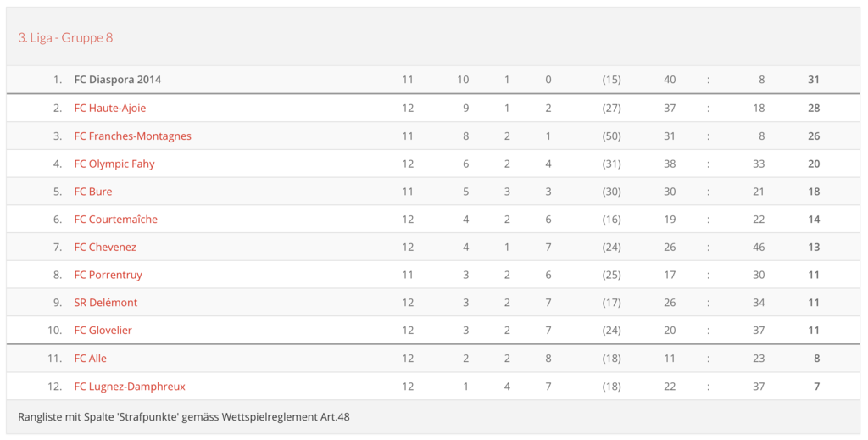Open the FC Glovelier team link
Image resolution: width=868 pixels, height=440 pixels.
[103, 330]
